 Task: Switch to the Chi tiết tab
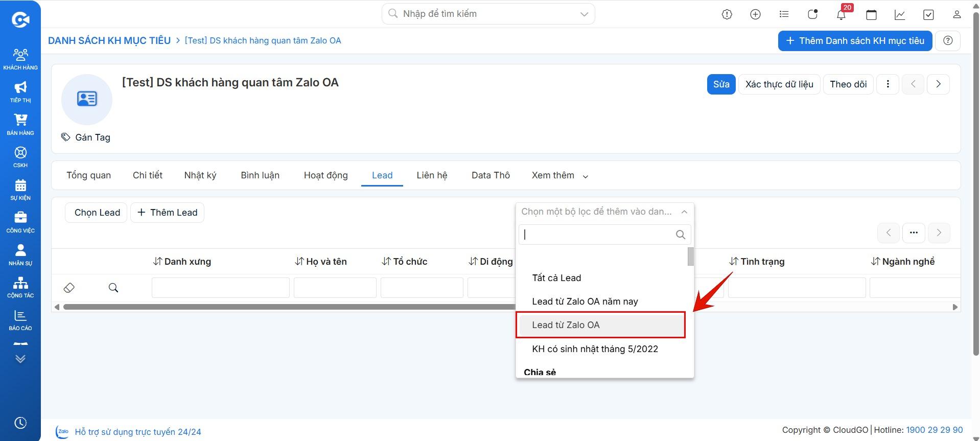click(x=148, y=175)
